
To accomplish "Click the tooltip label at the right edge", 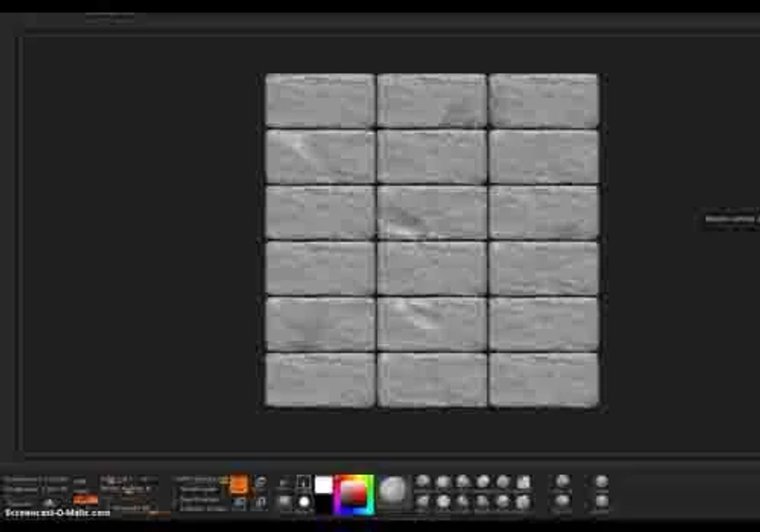I will (731, 220).
